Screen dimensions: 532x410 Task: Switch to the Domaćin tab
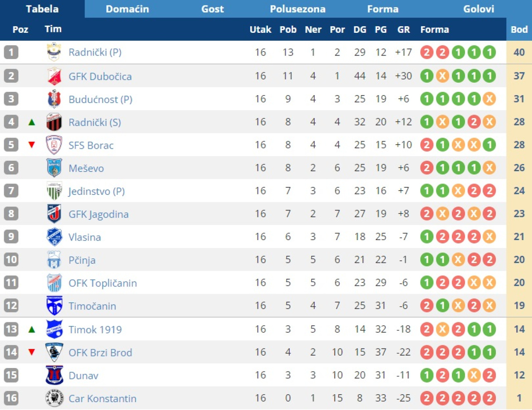tap(127, 9)
